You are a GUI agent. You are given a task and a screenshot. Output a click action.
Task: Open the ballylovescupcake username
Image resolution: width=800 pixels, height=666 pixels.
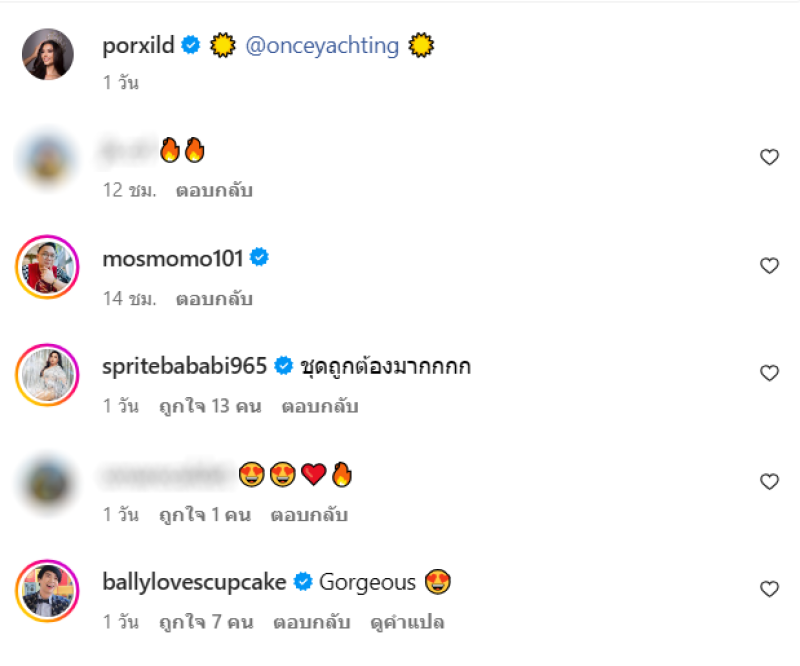click(194, 582)
